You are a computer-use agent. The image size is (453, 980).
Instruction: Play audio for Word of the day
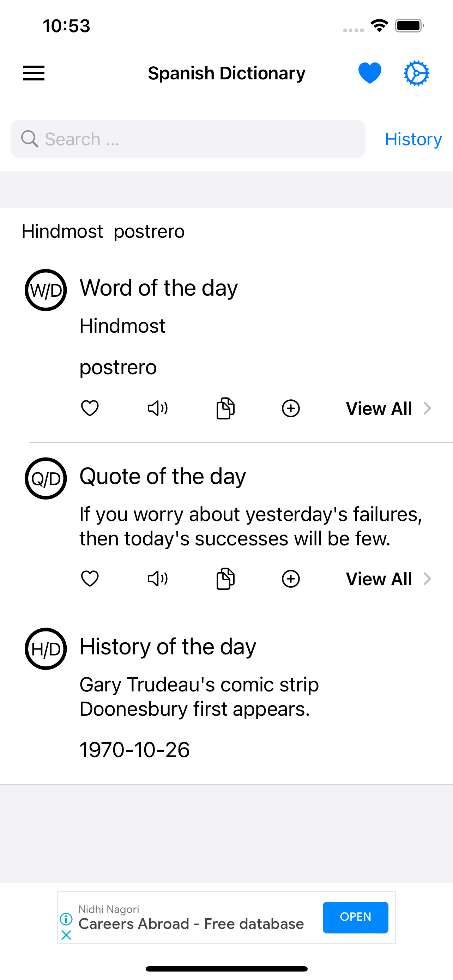[157, 409]
